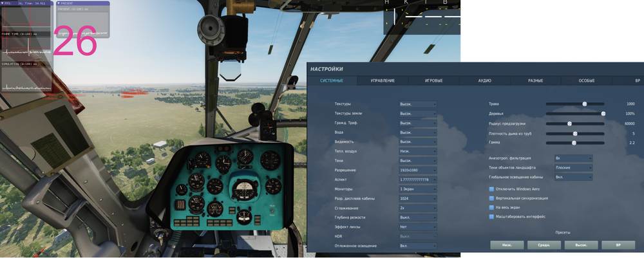The height and width of the screenshot is (258, 644).
Task: Expand the Тени объектов ландшафта dropdown
Action: click(x=573, y=168)
